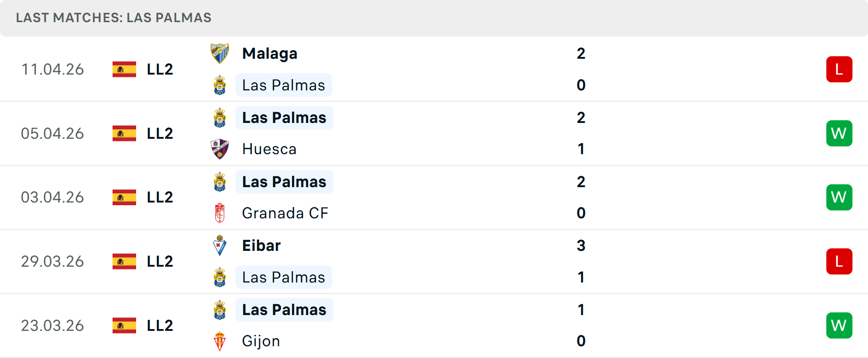
Task: Click the red L badge for the Eibar match
Action: (839, 261)
